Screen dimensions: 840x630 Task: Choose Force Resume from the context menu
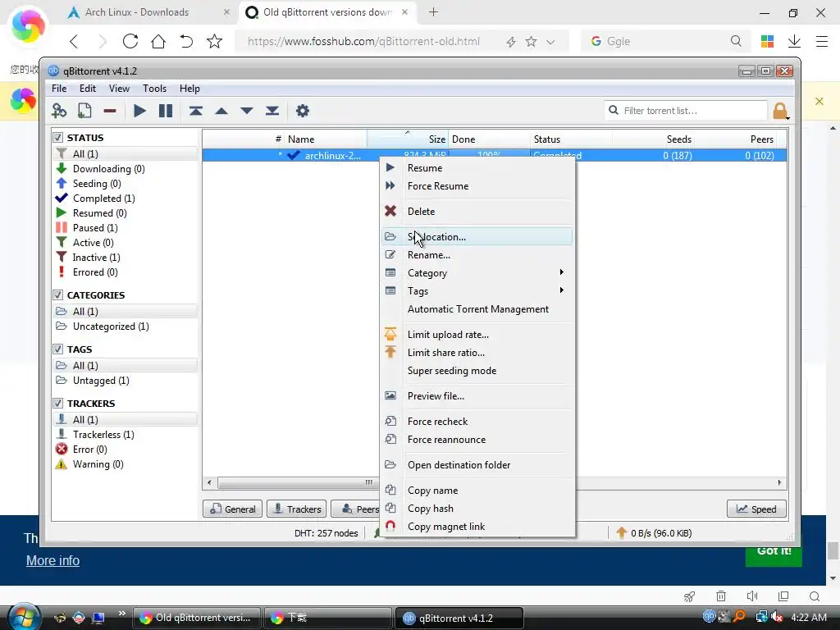point(477,186)
